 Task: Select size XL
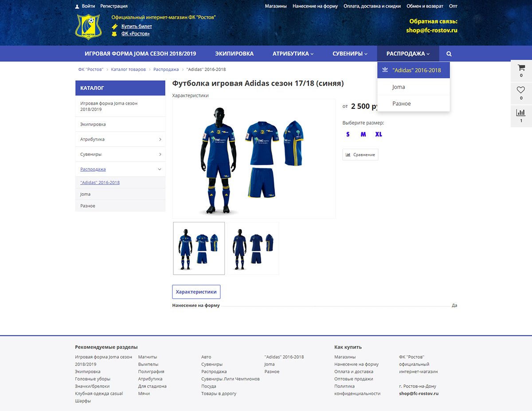coord(379,134)
